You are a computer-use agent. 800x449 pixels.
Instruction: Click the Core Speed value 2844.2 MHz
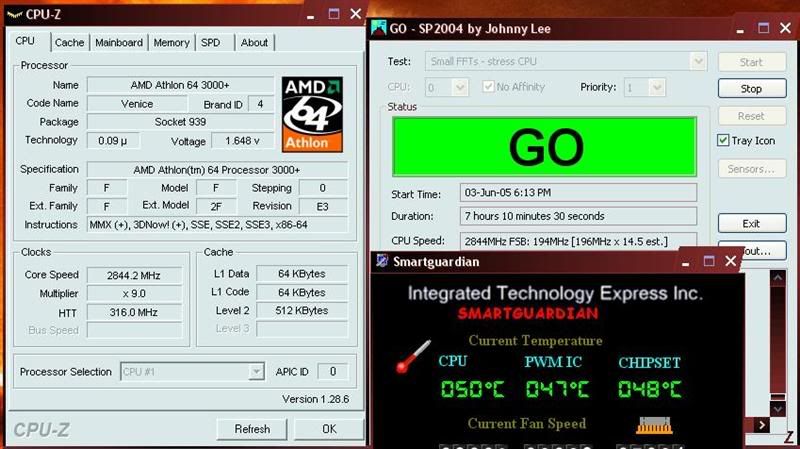tap(134, 276)
